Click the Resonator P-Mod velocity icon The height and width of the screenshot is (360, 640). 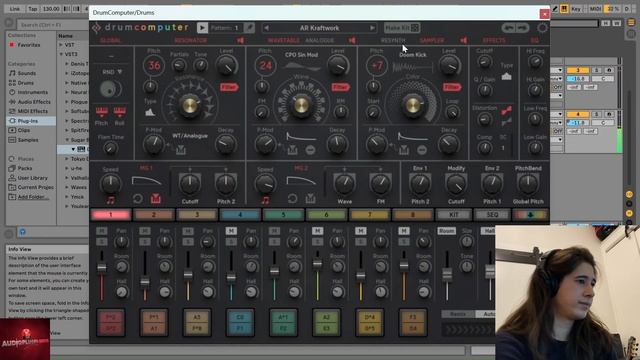pos(181,150)
